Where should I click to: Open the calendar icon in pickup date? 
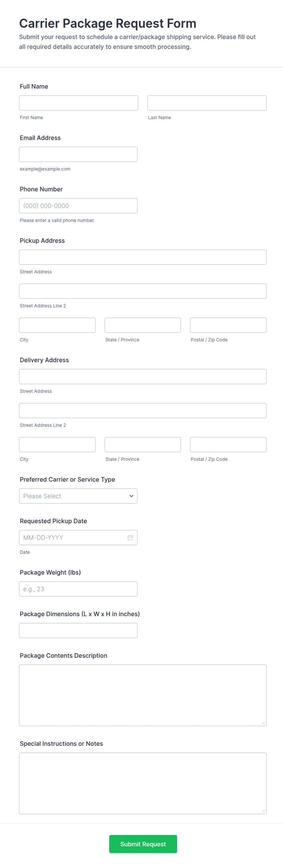(130, 537)
